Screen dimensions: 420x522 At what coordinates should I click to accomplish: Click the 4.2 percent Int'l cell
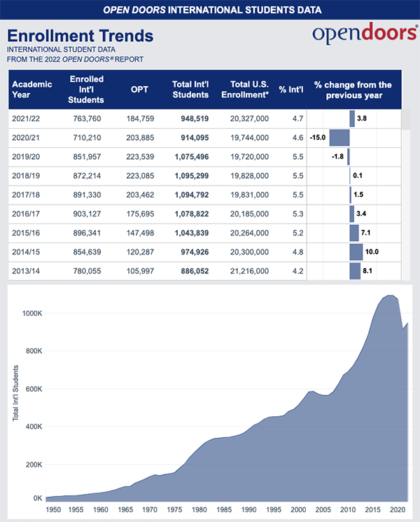[298, 271]
